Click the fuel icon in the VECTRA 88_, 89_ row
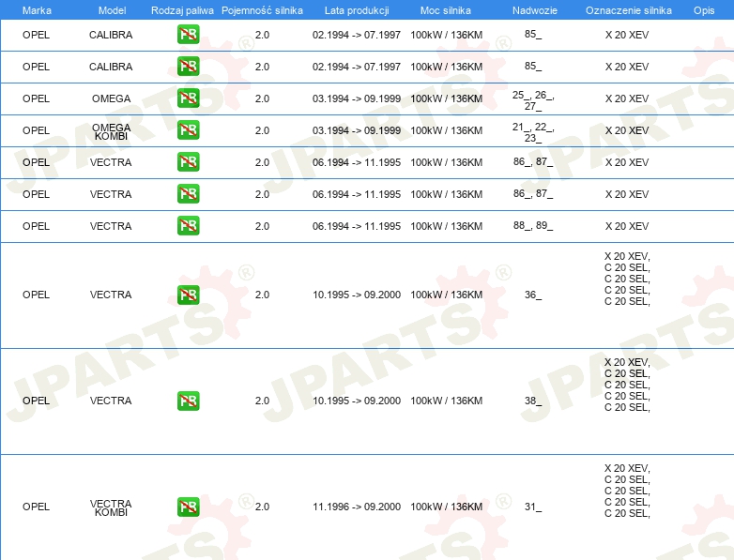The image size is (734, 560). click(x=188, y=225)
